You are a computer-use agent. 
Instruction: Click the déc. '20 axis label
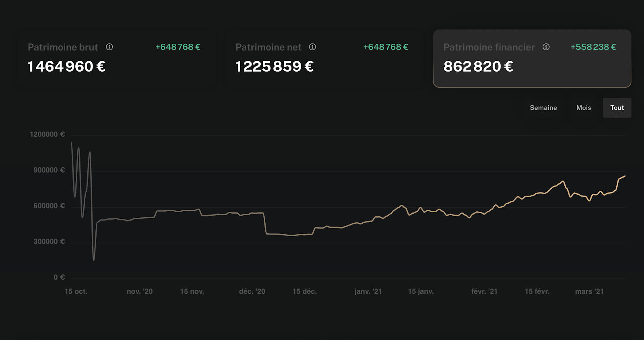[252, 291]
